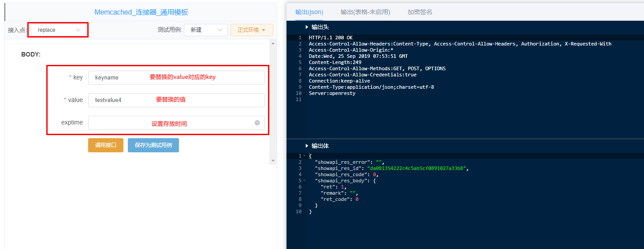This screenshot has width=644, height=249.
Task: Clear the exptime field using the X icon
Action: pos(257,123)
